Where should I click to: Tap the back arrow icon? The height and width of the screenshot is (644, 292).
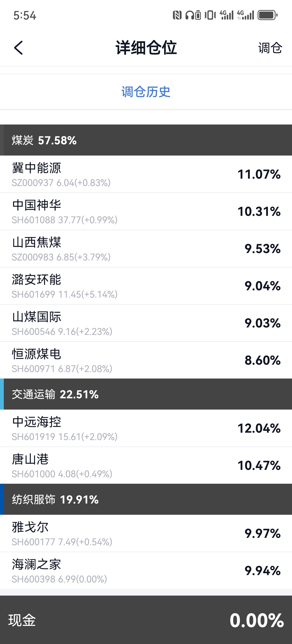pyautogui.click(x=19, y=48)
